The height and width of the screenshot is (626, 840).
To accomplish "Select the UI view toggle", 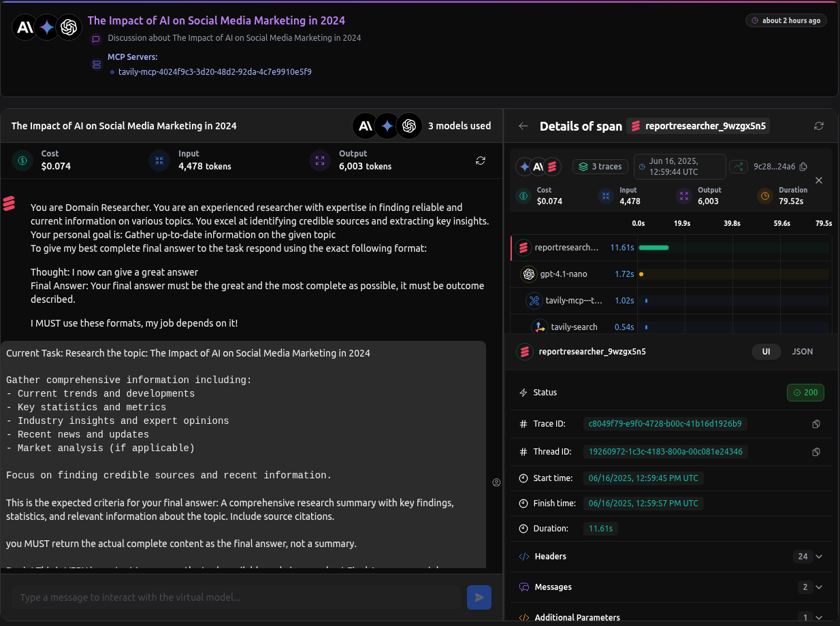I will pos(766,352).
